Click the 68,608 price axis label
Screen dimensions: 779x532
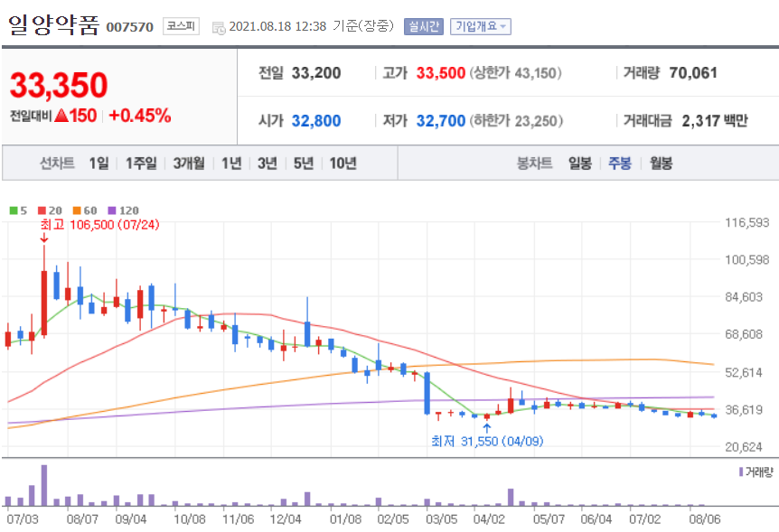[743, 334]
